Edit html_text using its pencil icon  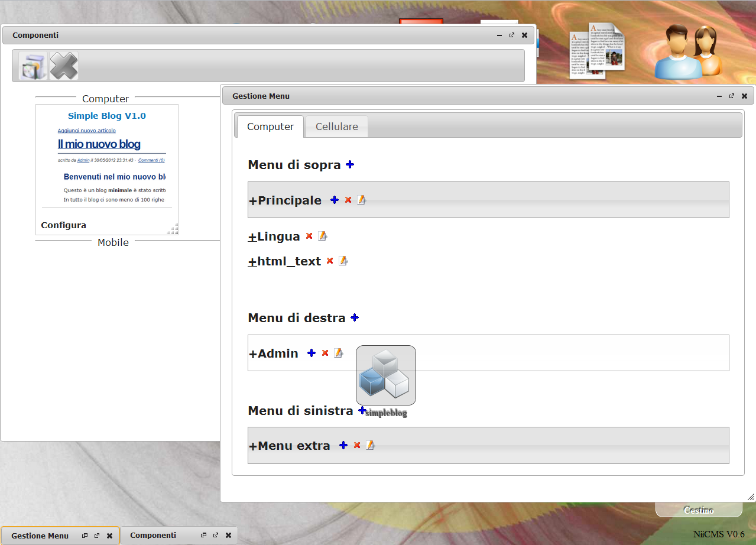(343, 260)
